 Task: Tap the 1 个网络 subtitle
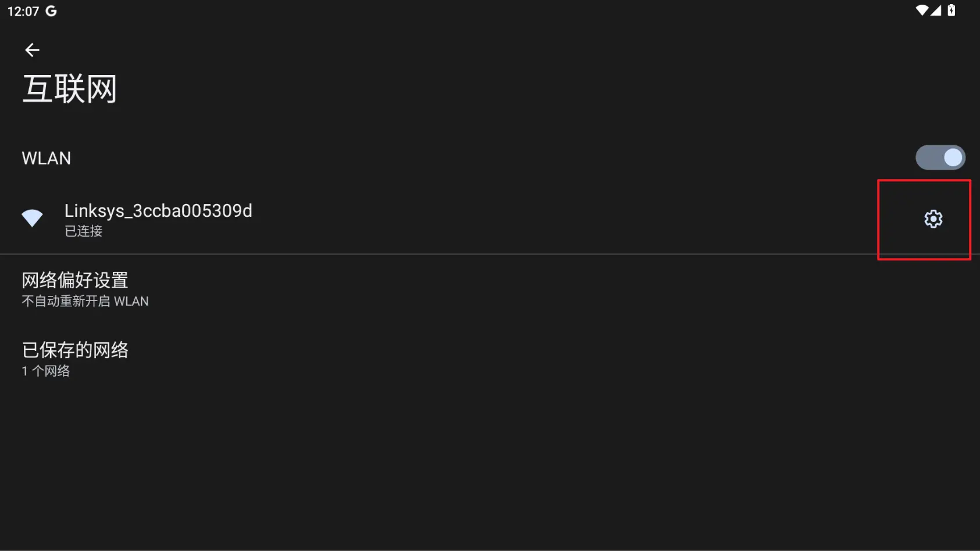coord(45,371)
